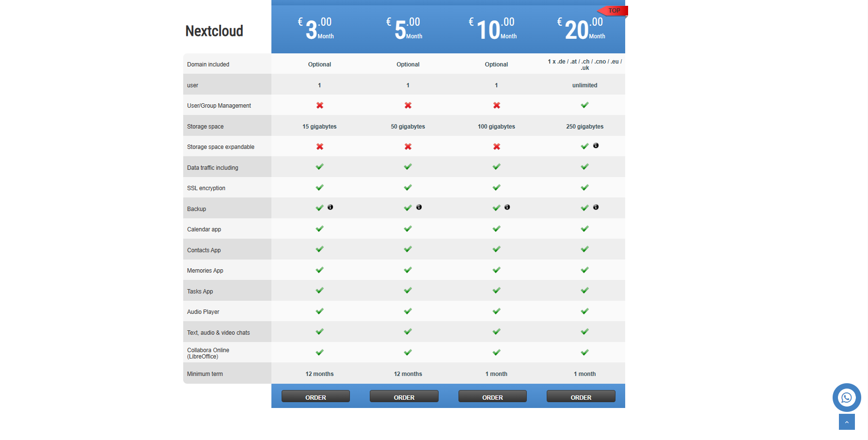Click the red X for User/Group Management €10 plan
Screen dimensions: 868x440
click(x=497, y=105)
